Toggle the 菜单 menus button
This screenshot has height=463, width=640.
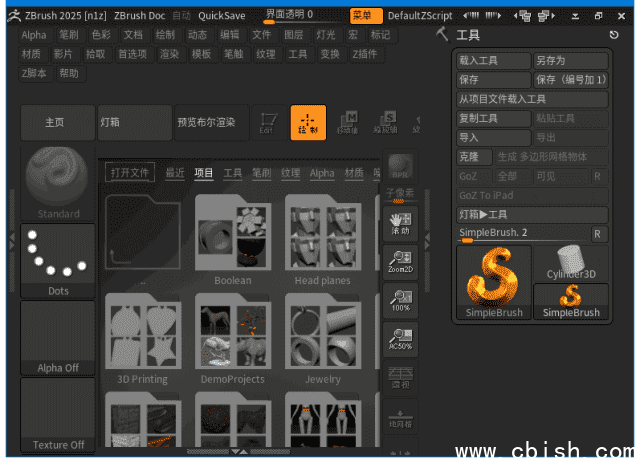[366, 15]
